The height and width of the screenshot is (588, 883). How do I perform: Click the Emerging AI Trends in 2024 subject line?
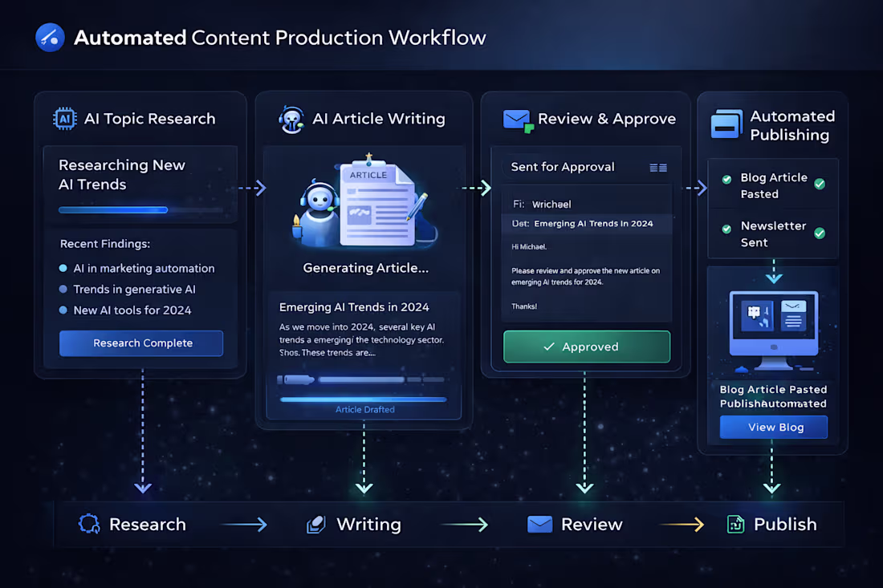coord(587,224)
